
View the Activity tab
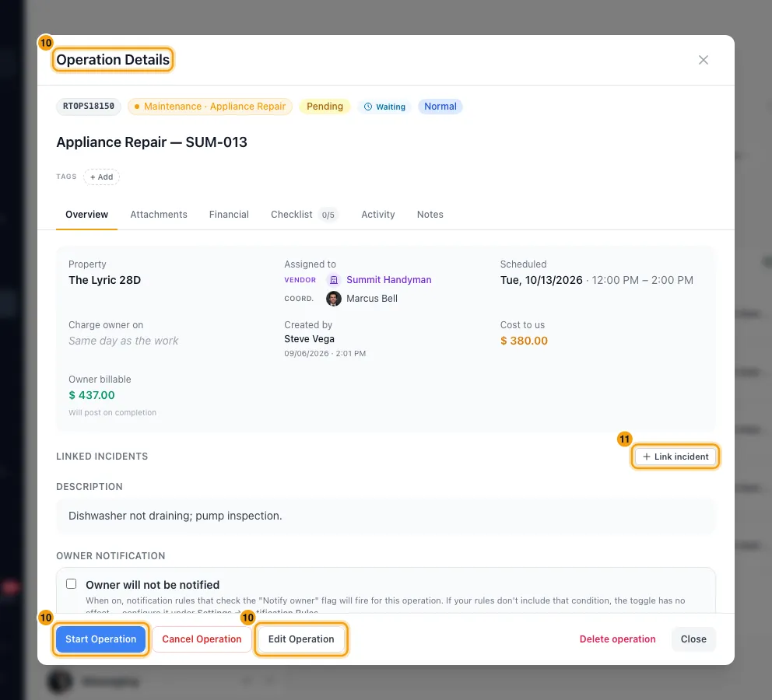click(378, 215)
